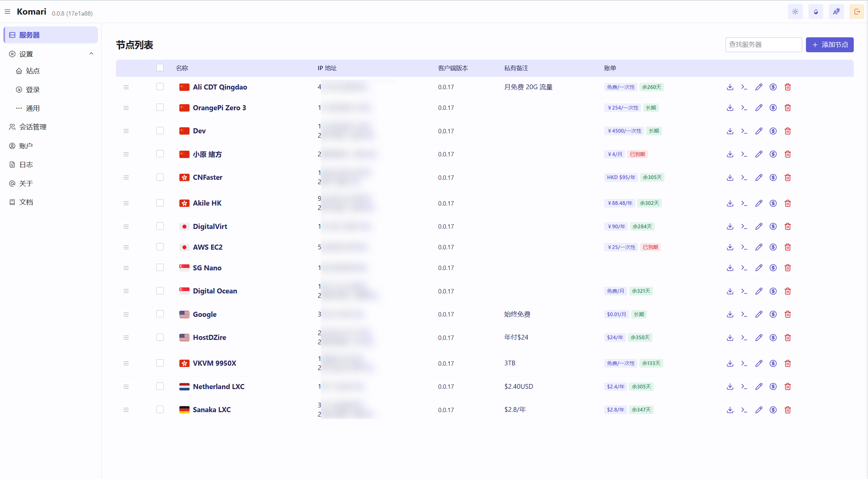
Task: Click logout icon in top right
Action: 857,12
